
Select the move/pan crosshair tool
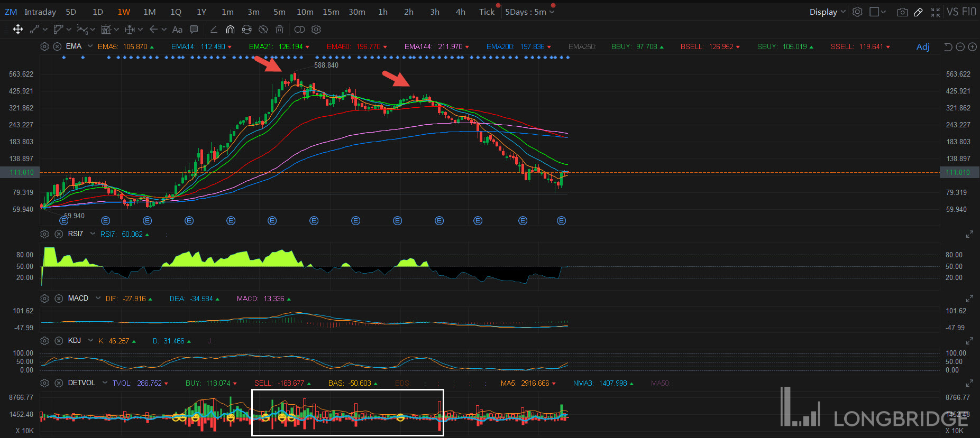pyautogui.click(x=18, y=30)
